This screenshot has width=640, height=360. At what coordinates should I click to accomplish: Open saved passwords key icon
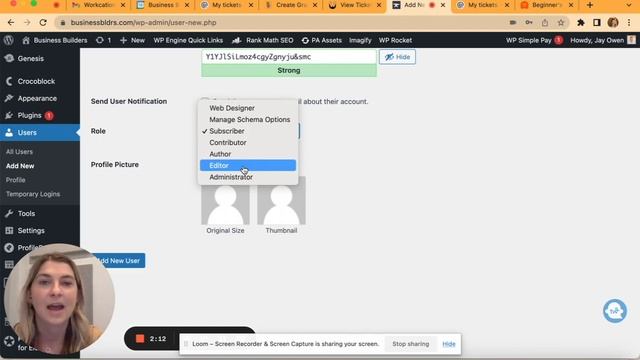pyautogui.click(x=529, y=22)
